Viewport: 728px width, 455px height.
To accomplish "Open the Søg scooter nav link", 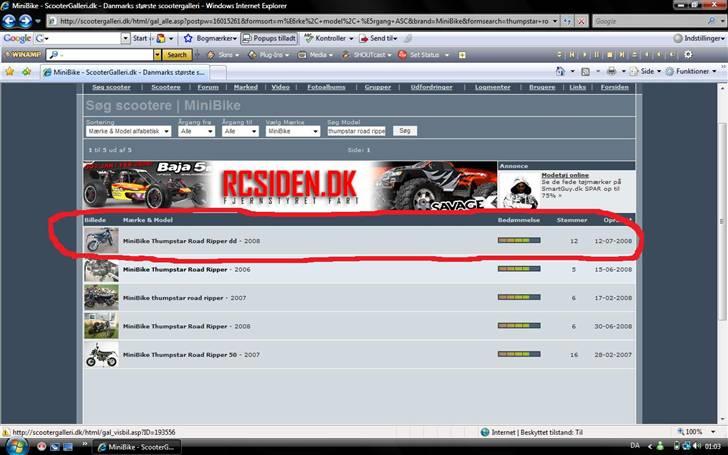I will (111, 87).
